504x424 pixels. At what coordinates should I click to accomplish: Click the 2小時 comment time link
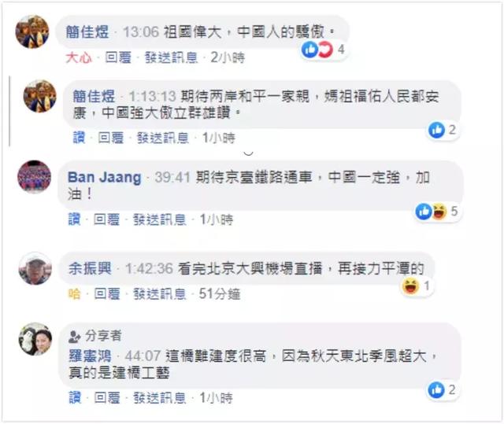pos(228,57)
